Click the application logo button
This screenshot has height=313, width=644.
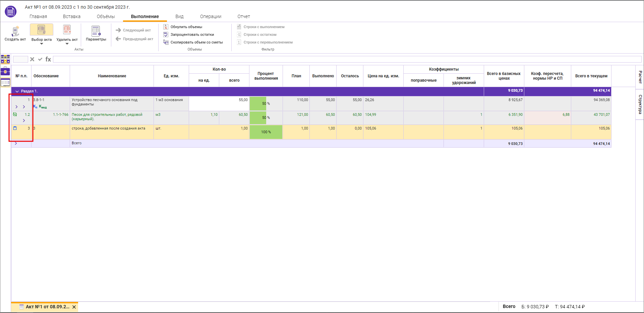click(x=11, y=11)
